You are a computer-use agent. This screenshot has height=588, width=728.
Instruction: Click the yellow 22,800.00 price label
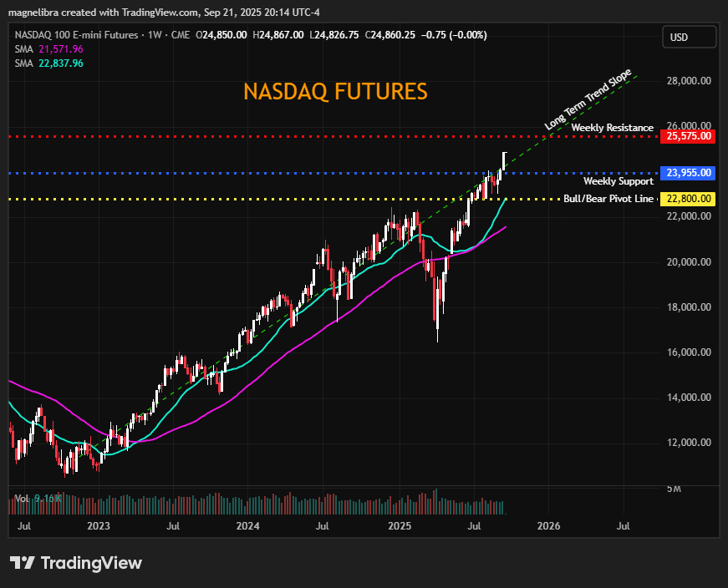click(688, 199)
